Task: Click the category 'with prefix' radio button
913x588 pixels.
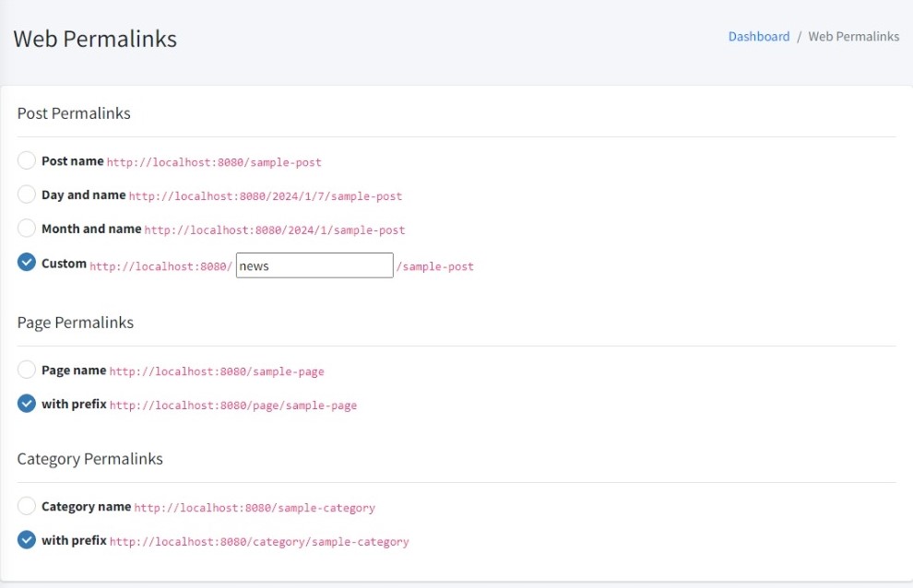Action: tap(27, 540)
